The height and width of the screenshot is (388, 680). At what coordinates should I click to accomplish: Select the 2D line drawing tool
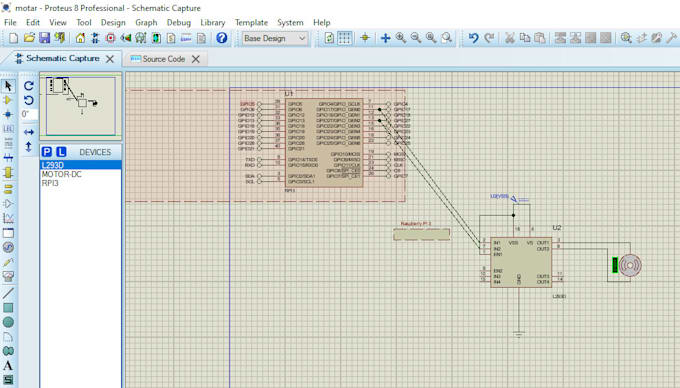coord(8,293)
